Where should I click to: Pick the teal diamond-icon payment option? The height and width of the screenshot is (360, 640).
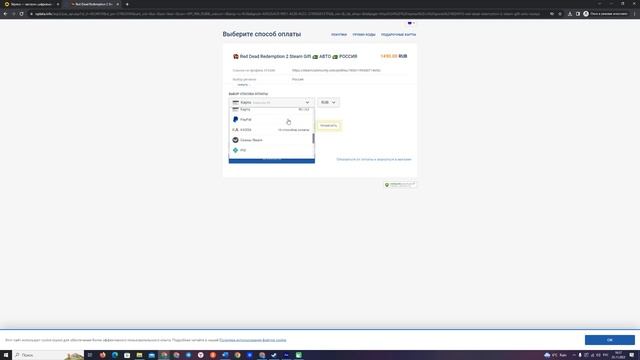click(x=271, y=150)
